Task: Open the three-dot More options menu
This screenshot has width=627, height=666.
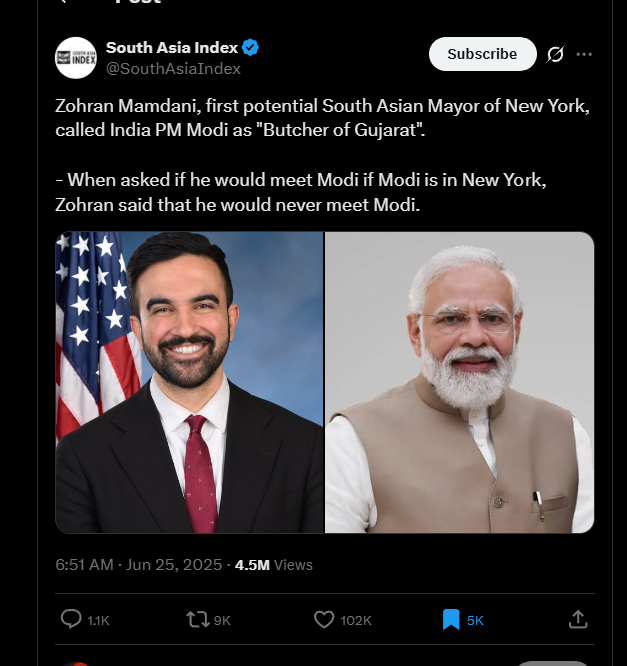Action: [x=585, y=54]
